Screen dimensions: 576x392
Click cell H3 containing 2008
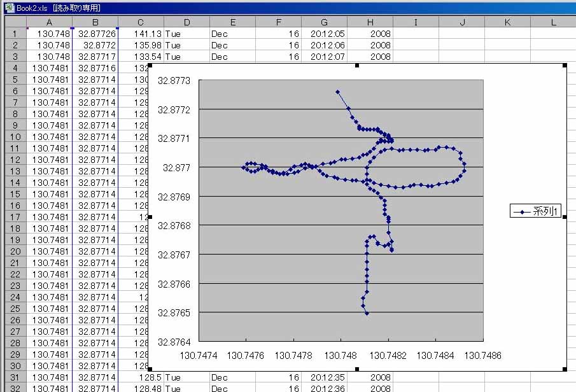pyautogui.click(x=370, y=57)
